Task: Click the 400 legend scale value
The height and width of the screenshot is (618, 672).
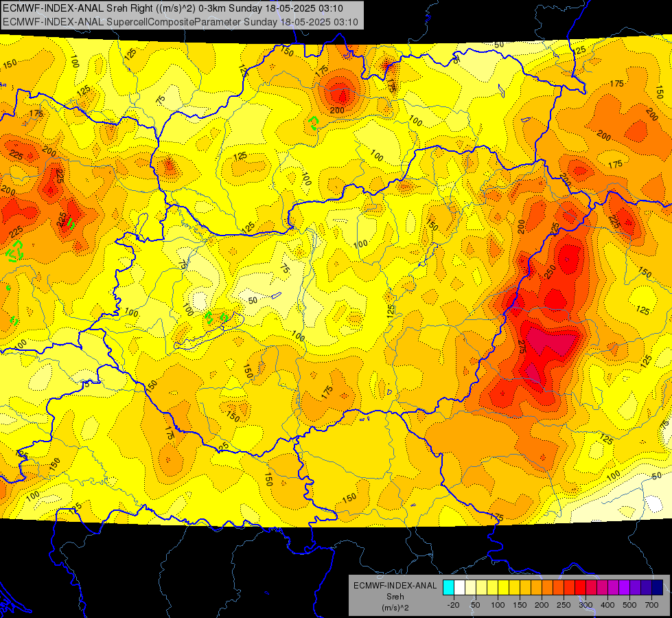Action: [x=607, y=605]
